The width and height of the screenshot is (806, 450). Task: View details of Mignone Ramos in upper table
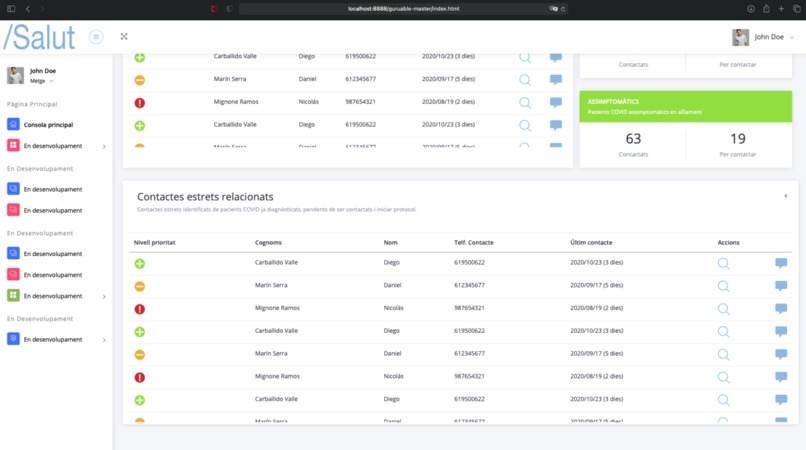tap(525, 103)
